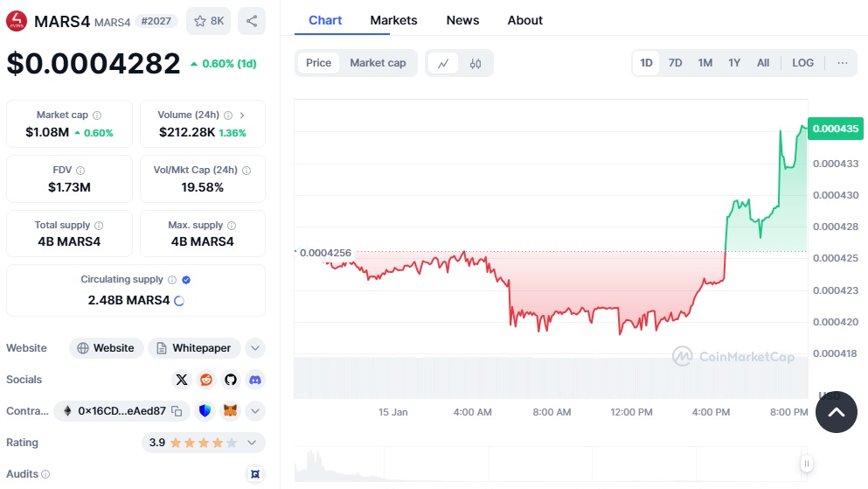Open the project Website link
The height and width of the screenshot is (489, 868).
tap(107, 348)
